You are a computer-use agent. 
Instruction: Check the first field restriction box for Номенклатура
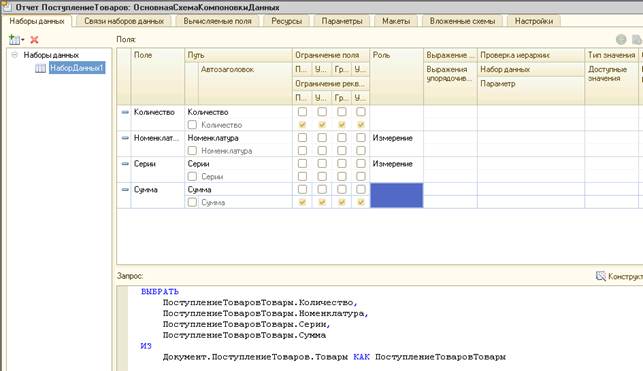click(302, 137)
